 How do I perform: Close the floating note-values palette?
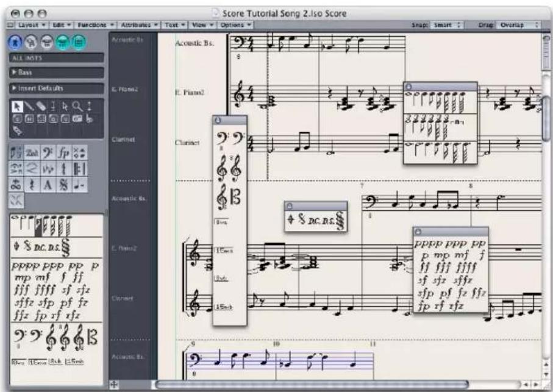coord(409,87)
